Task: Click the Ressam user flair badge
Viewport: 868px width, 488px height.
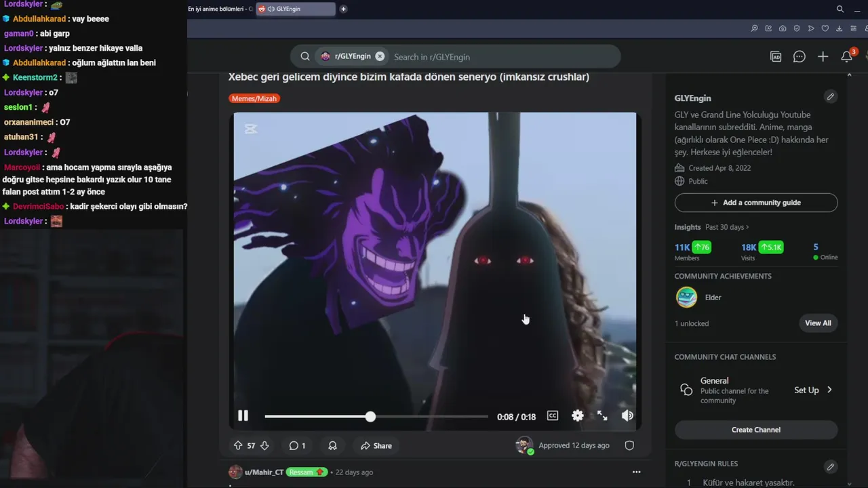Action: pos(307,472)
